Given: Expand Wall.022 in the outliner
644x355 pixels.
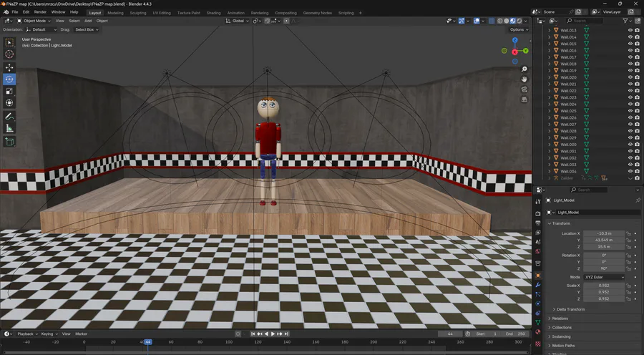Looking at the screenshot, I should (550, 91).
